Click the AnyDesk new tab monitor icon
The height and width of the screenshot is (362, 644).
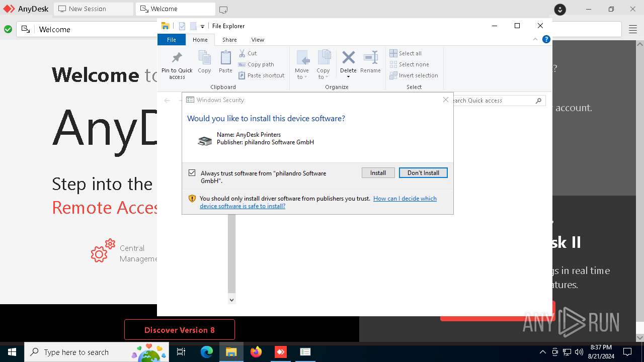coord(223,9)
